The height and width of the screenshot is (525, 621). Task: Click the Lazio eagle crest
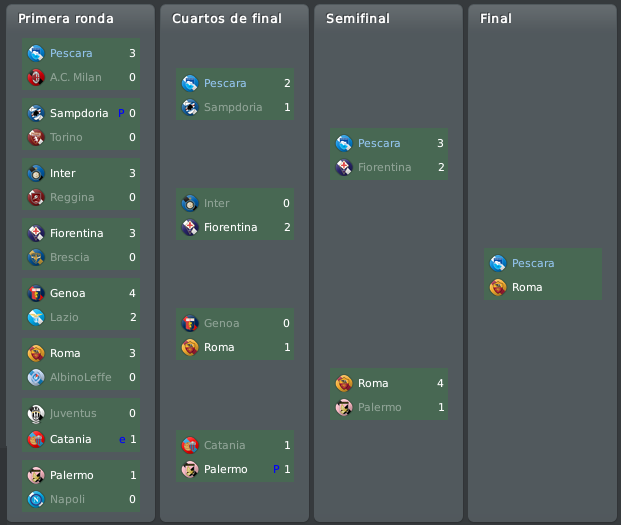click(36, 317)
